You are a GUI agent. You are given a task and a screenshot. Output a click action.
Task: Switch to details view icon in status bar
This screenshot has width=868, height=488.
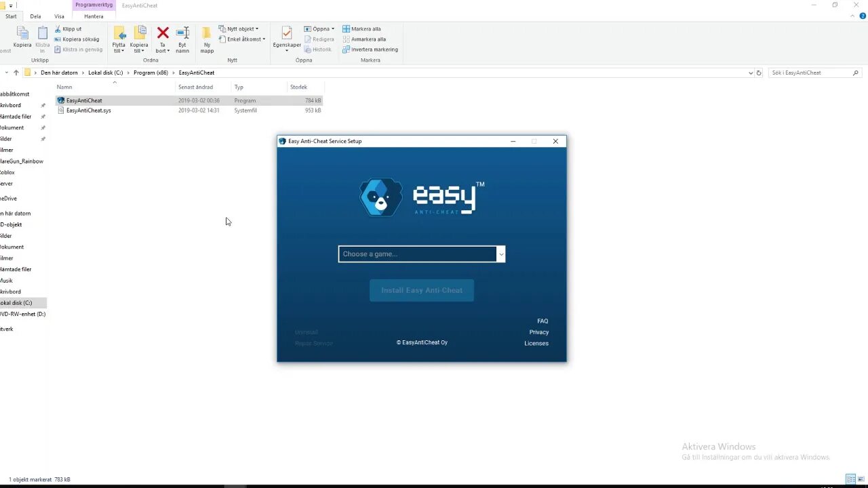[851, 479]
